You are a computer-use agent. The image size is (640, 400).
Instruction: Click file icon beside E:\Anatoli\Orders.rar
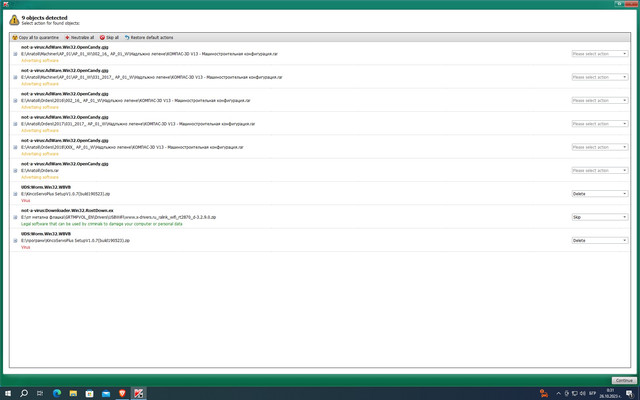point(15,171)
